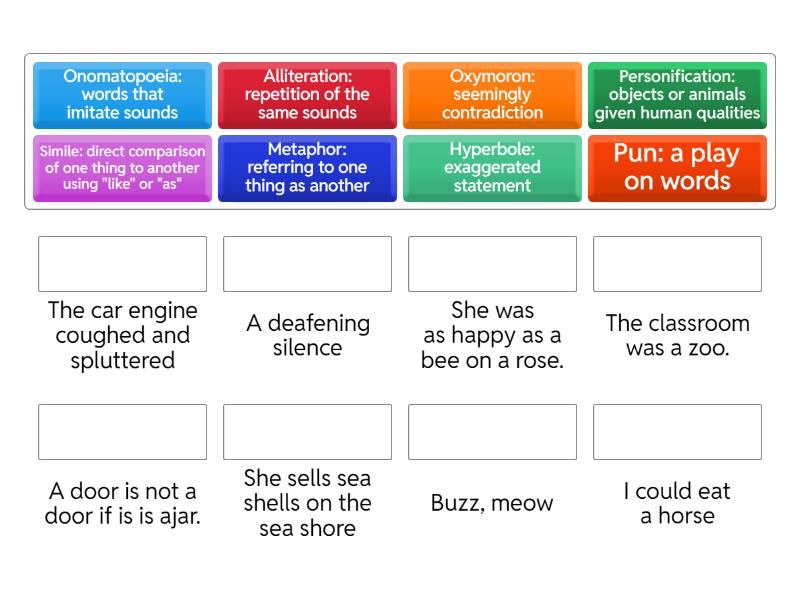The height and width of the screenshot is (600, 800).
Task: Select the green Personification definition tile
Action: 677,95
